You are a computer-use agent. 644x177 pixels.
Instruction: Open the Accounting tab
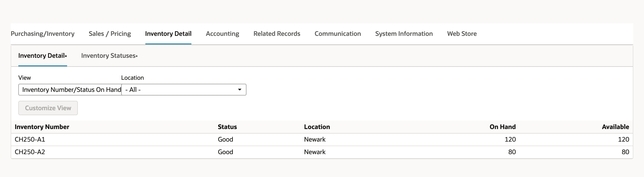pos(222,34)
